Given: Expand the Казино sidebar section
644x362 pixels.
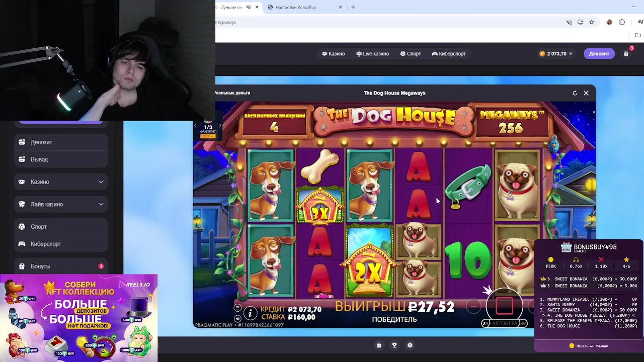Looking at the screenshot, I should click(61, 182).
